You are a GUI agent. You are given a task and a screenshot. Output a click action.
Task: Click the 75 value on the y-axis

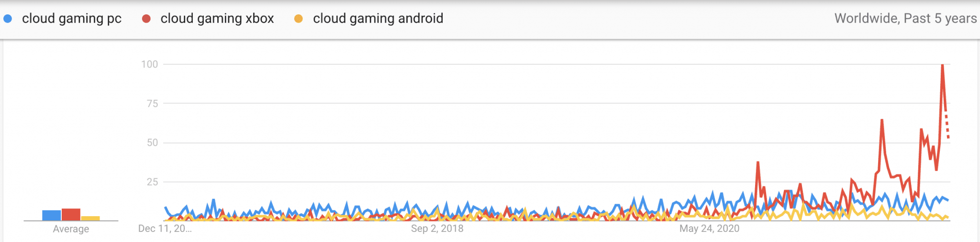coord(152,104)
